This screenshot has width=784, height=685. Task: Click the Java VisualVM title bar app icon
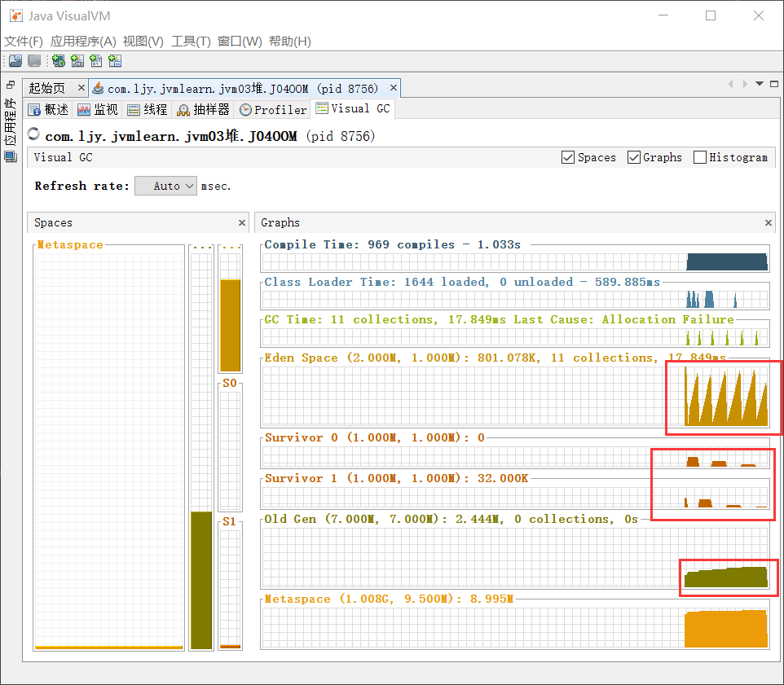[x=16, y=16]
